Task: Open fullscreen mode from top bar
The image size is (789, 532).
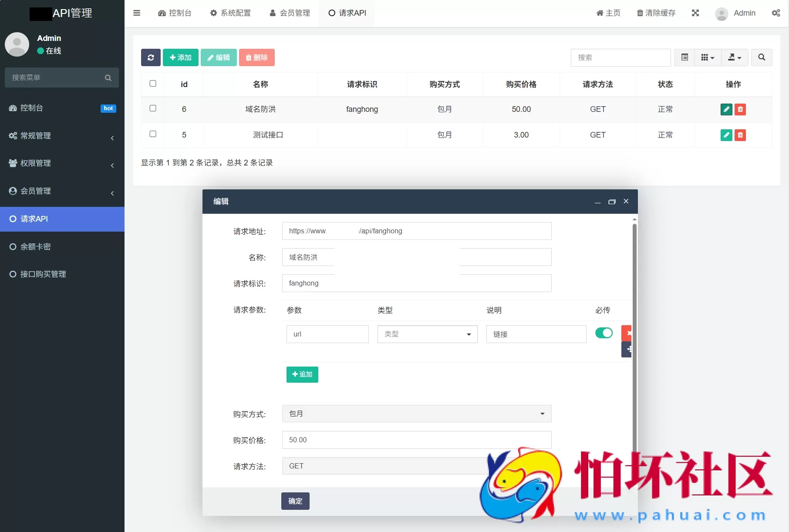Action: pyautogui.click(x=695, y=13)
